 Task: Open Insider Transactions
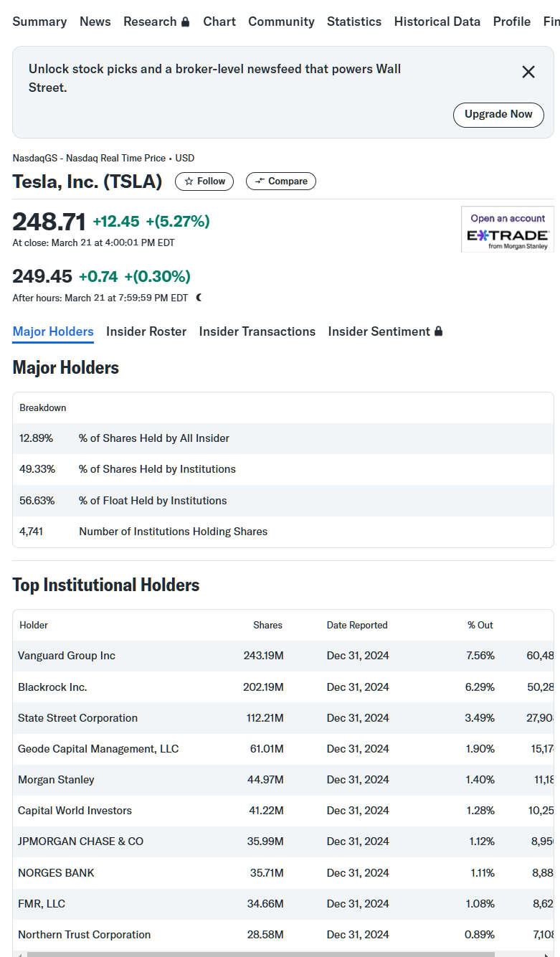point(257,331)
